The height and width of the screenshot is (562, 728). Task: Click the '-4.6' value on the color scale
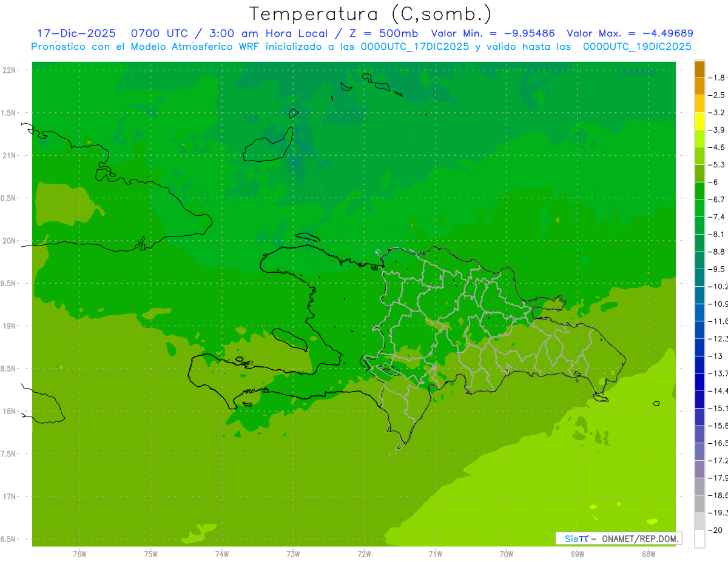(716, 147)
